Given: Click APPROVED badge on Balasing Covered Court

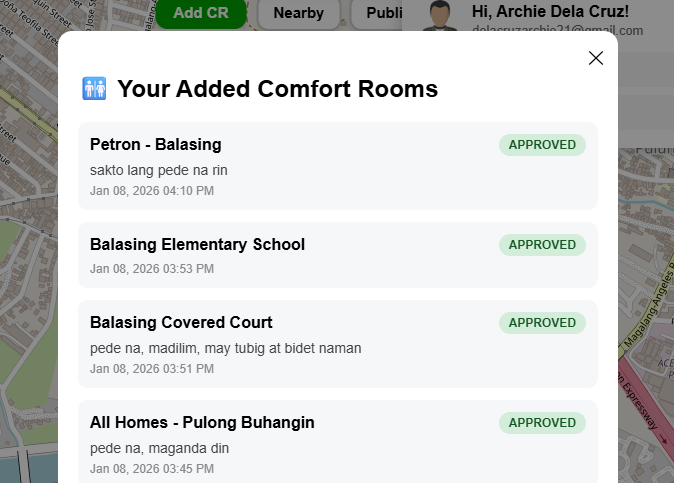Looking at the screenshot, I should 542,323.
